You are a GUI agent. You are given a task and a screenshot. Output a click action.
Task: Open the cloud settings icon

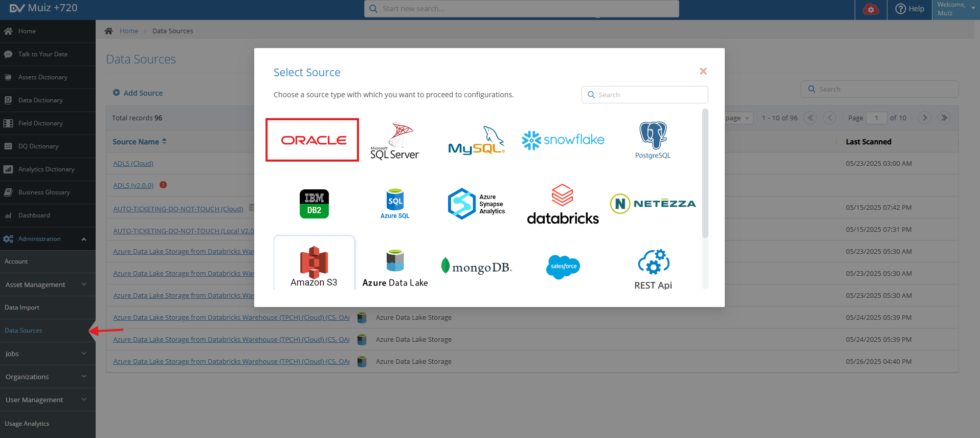tap(871, 9)
